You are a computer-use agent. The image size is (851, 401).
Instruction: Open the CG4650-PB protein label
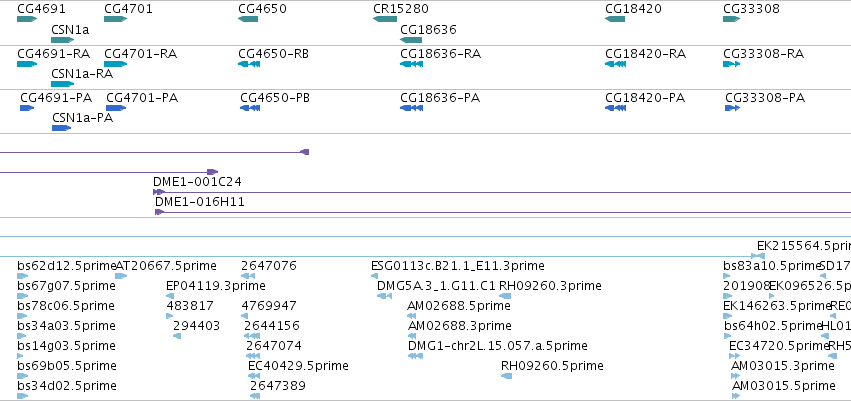(x=275, y=98)
